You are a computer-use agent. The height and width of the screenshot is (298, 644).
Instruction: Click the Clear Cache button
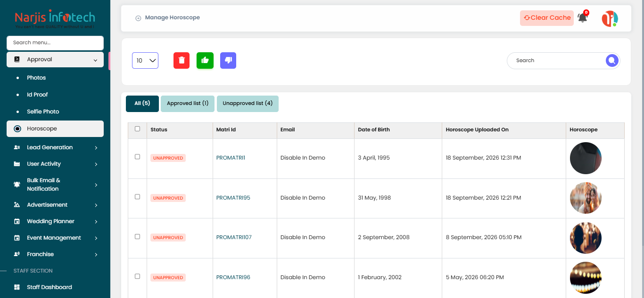(547, 18)
